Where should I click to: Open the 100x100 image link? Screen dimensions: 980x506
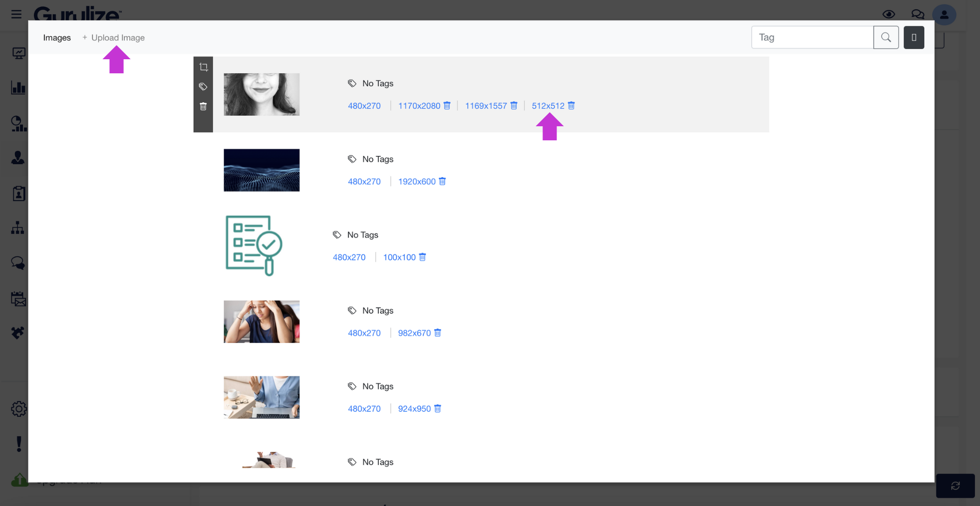pyautogui.click(x=399, y=257)
